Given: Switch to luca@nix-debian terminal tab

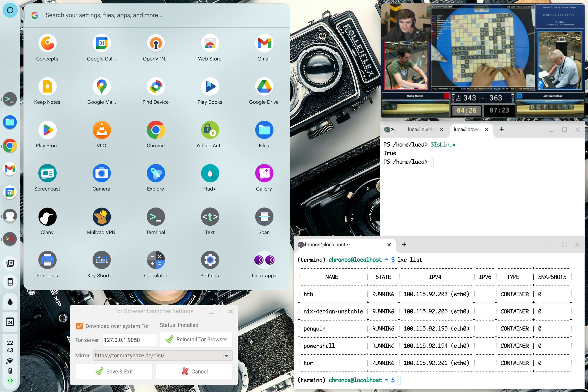Looking at the screenshot, I should 421,130.
